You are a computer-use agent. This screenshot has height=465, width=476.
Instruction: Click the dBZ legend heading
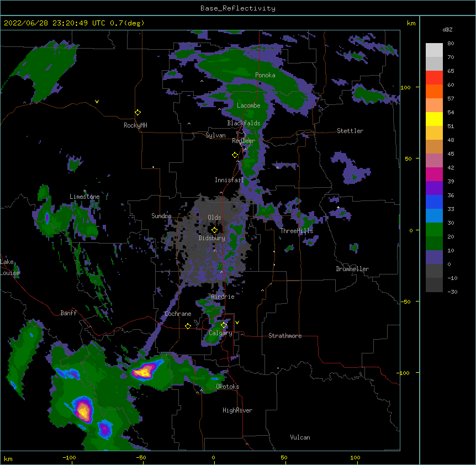447,29
